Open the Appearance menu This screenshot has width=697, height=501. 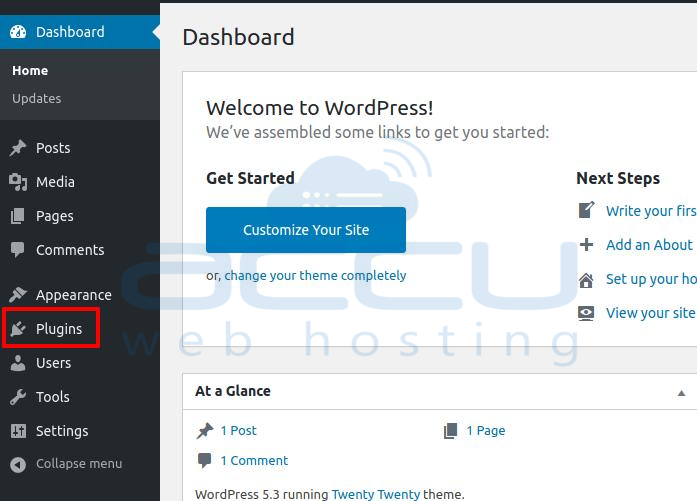coord(74,295)
